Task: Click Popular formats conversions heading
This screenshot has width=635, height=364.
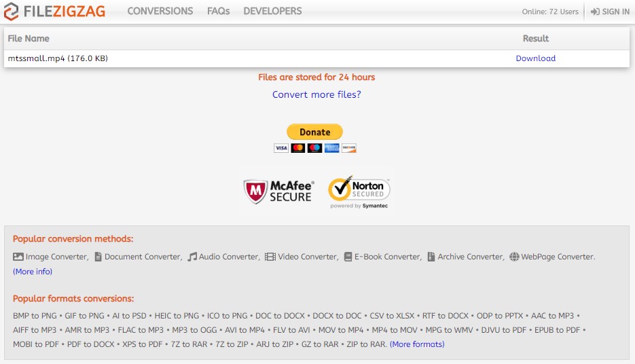Action: pyautogui.click(x=73, y=298)
